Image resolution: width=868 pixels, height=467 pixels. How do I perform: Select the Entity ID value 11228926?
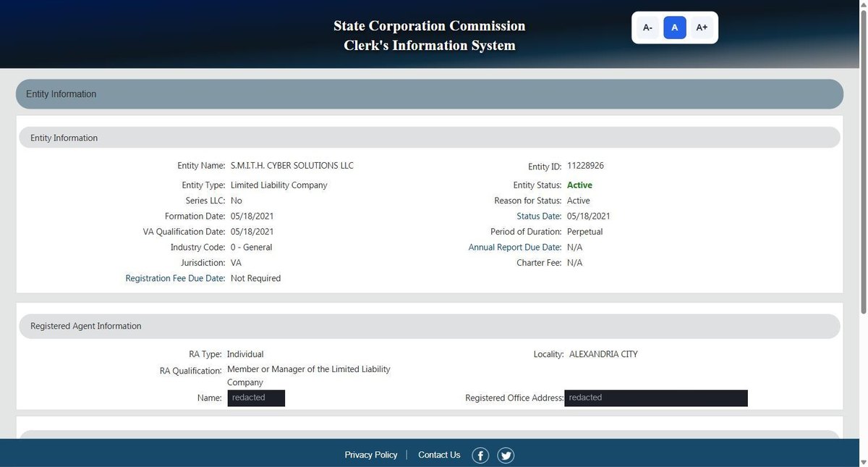[x=585, y=166]
